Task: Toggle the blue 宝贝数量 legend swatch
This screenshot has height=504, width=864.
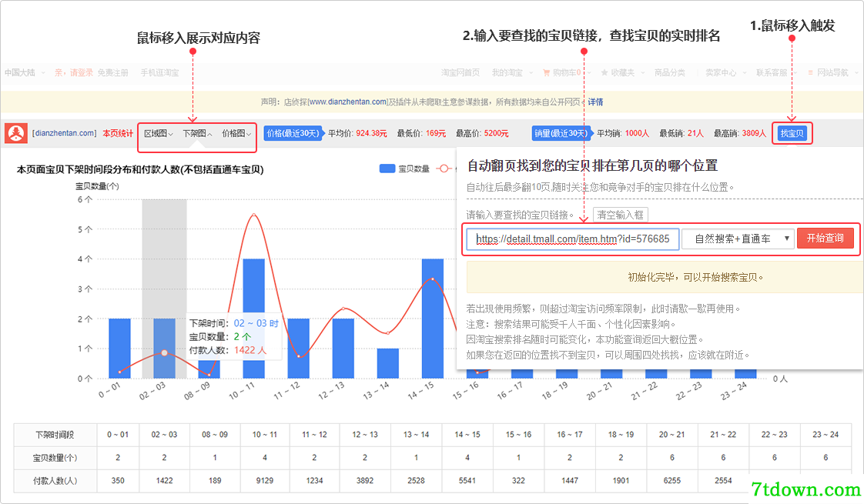Action: 387,169
